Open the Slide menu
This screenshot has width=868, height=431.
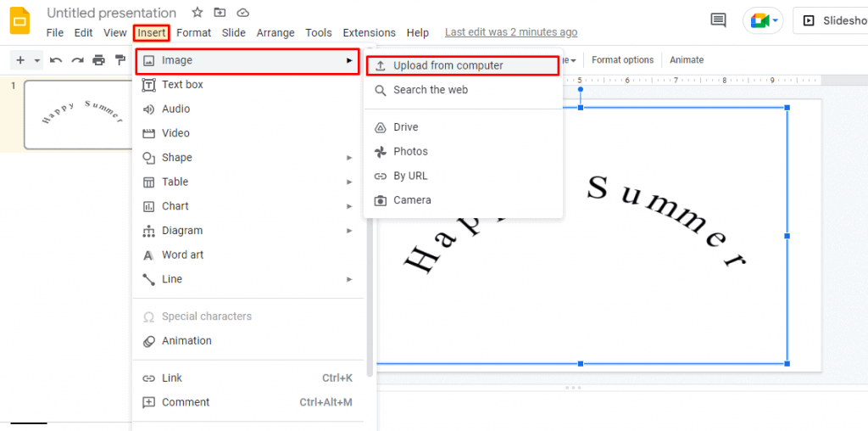[x=234, y=33]
